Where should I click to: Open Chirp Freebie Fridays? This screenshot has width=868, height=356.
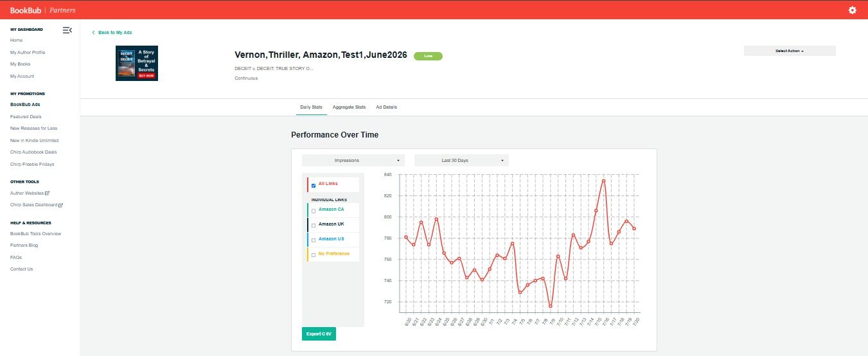(x=32, y=164)
